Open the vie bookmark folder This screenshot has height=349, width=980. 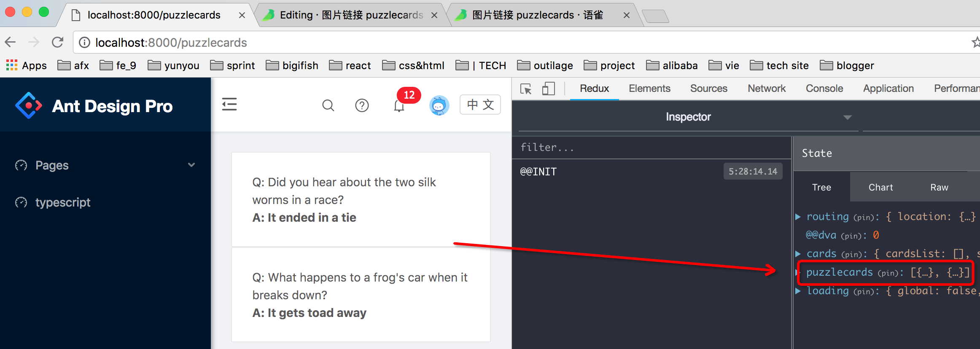724,65
